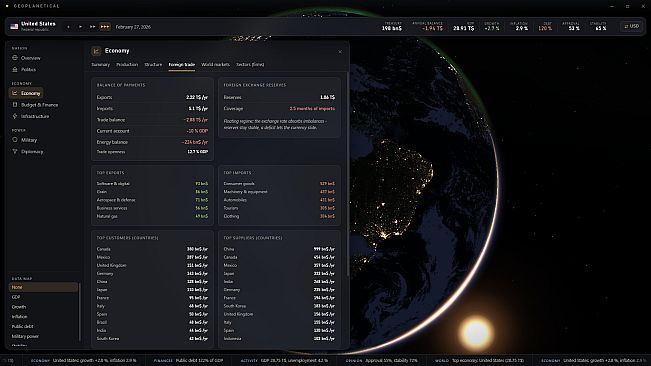Image resolution: width=651 pixels, height=366 pixels.
Task: Pause the simulation using the pause control
Action: point(69,27)
